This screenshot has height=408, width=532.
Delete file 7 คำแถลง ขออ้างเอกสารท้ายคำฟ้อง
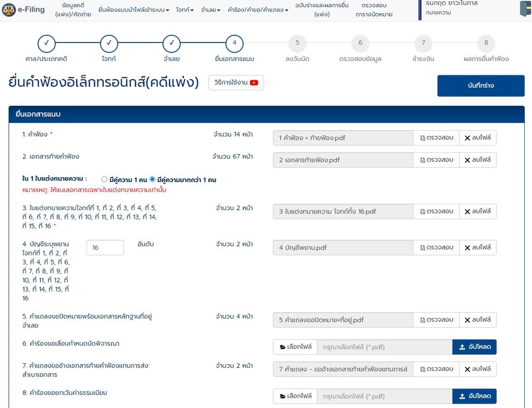coord(478,369)
